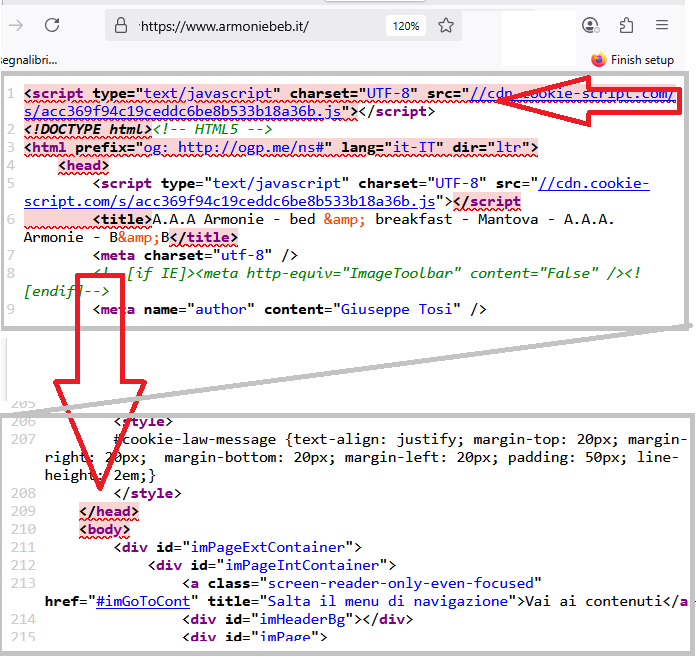The image size is (696, 657).
Task: Open the hamburger application menu
Action: tap(662, 25)
